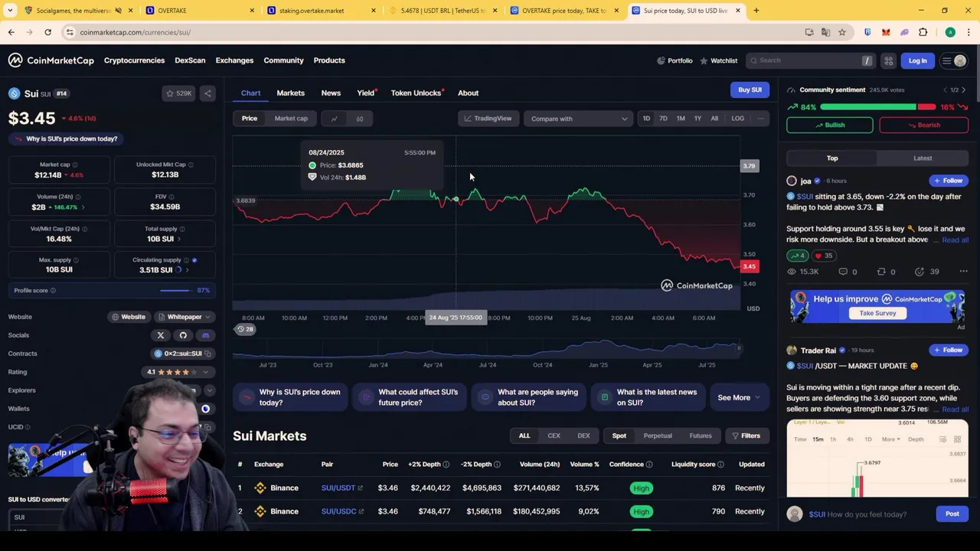Select 7D chart range

663,119
